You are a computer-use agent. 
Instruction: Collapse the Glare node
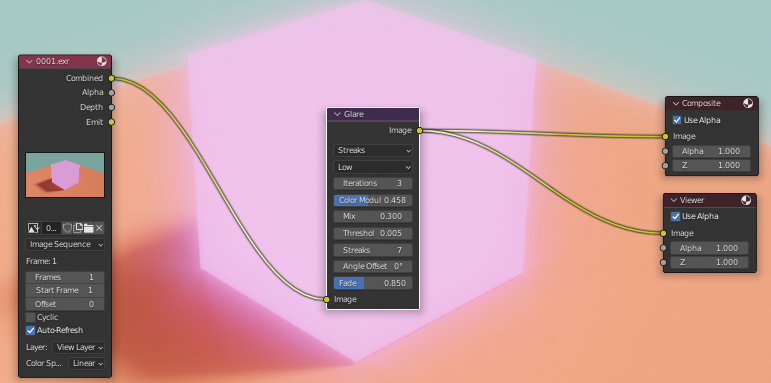337,114
